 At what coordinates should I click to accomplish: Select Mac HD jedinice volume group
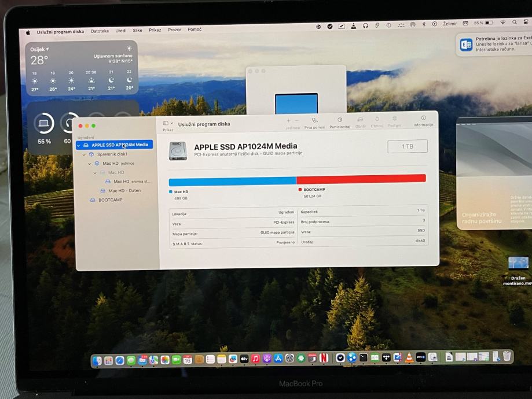pyautogui.click(x=119, y=164)
